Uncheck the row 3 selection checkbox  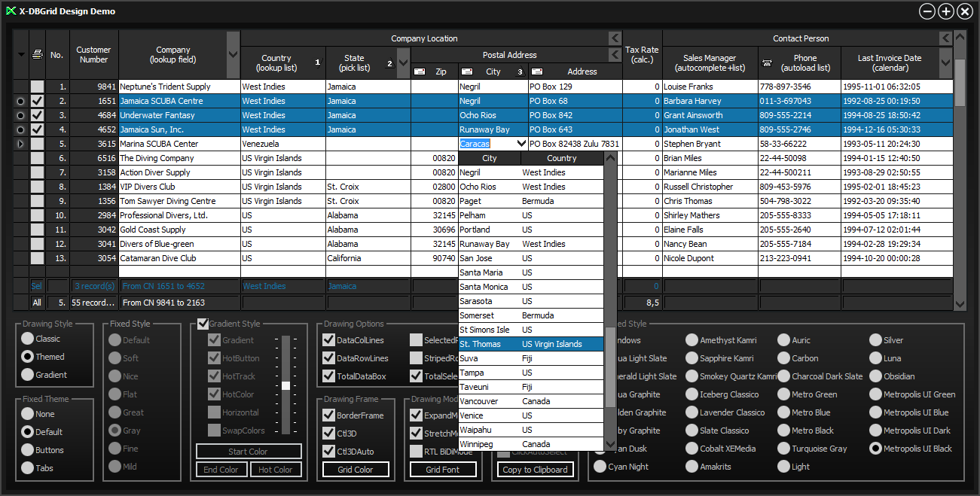(37, 115)
